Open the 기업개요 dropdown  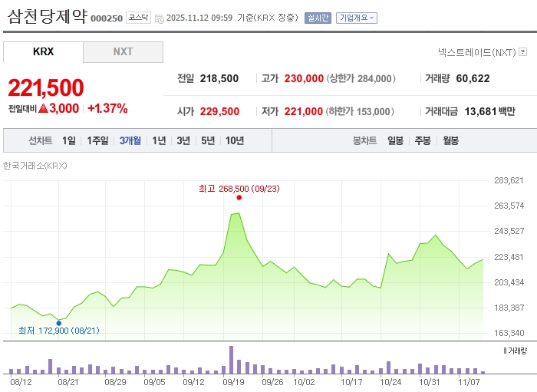click(357, 18)
